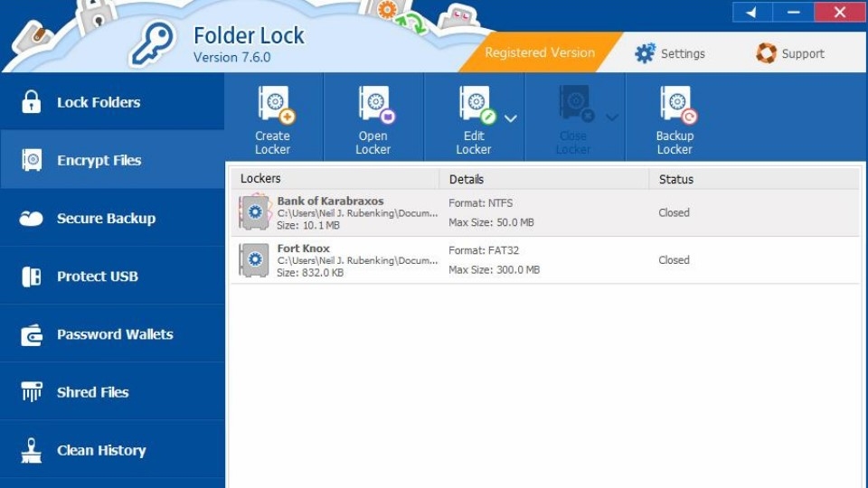Click the left-arrow button in title bar
868x488 pixels.
point(752,12)
